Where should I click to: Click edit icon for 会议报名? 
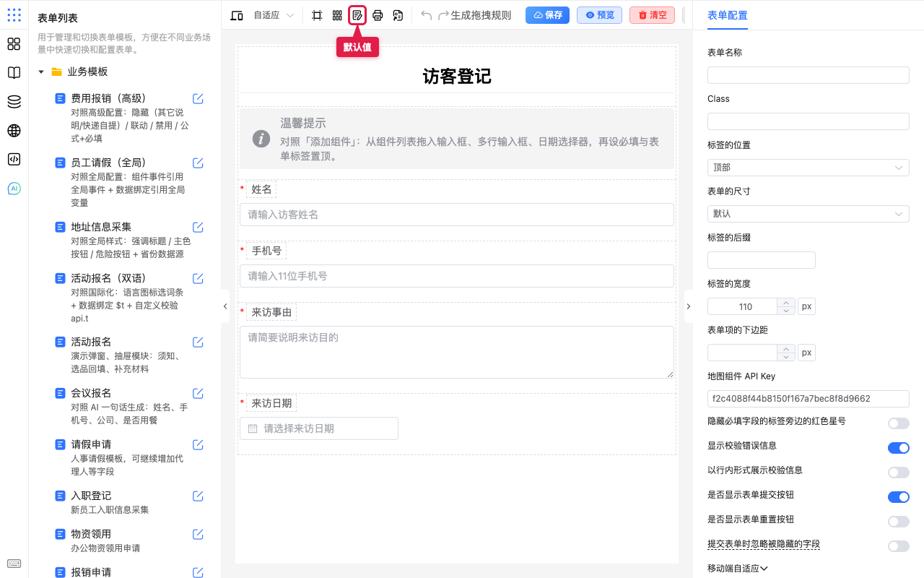pyautogui.click(x=198, y=393)
